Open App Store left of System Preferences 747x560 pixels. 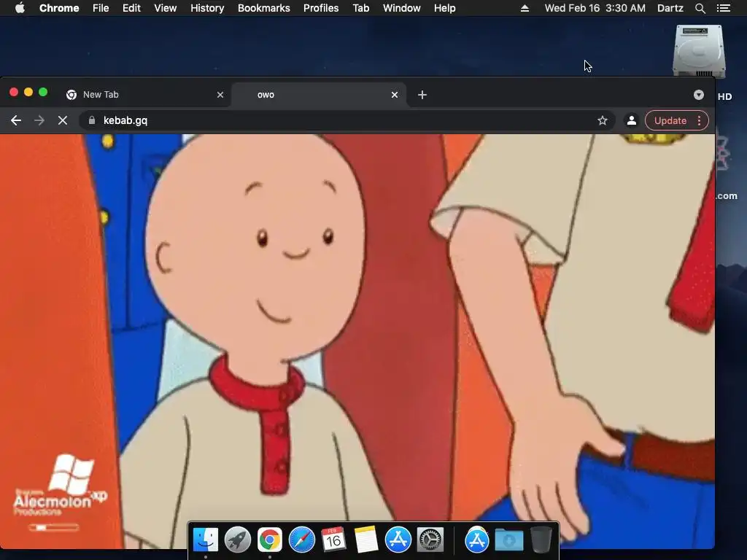click(398, 540)
